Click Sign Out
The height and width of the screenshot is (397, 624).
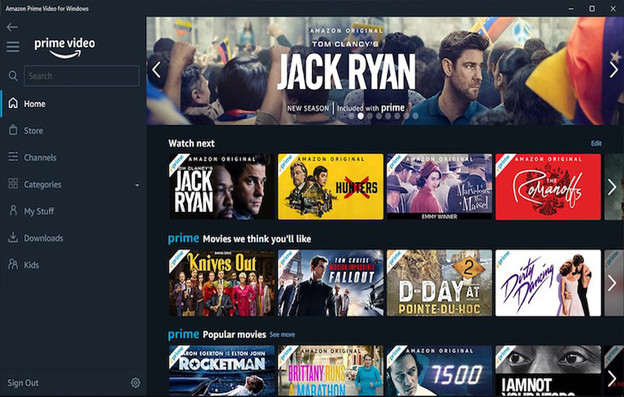[x=23, y=383]
